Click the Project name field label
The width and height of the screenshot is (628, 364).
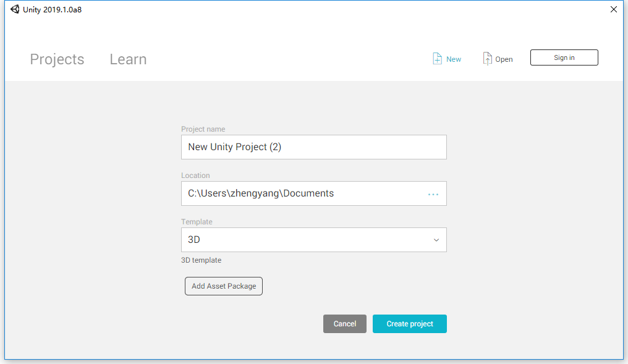coord(203,129)
